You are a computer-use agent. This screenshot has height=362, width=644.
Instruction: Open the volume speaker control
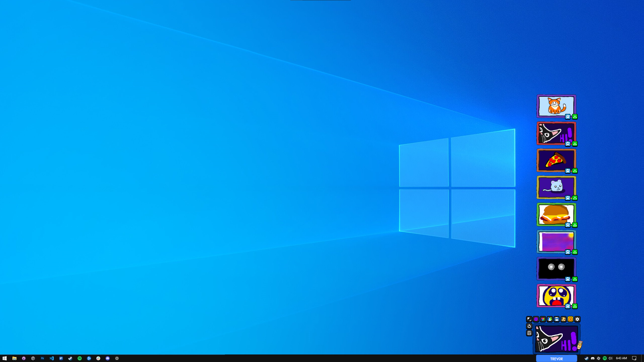611,358
